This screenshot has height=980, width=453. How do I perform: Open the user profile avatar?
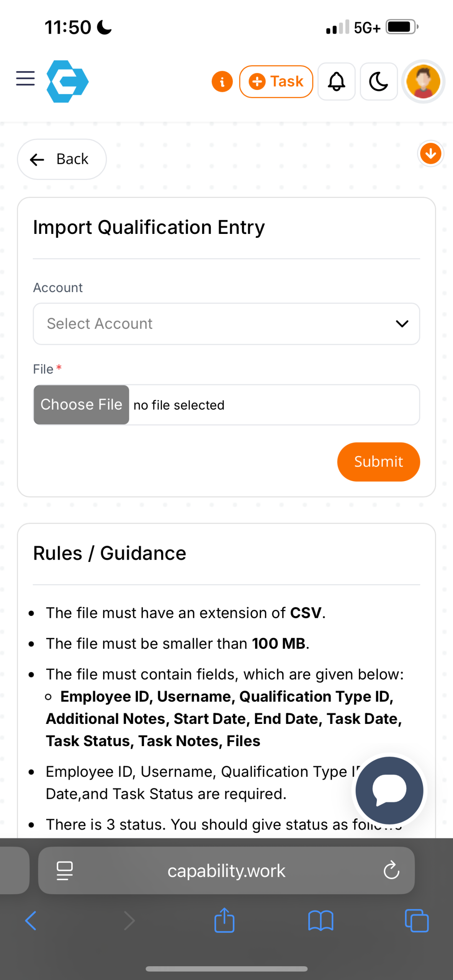(x=423, y=82)
